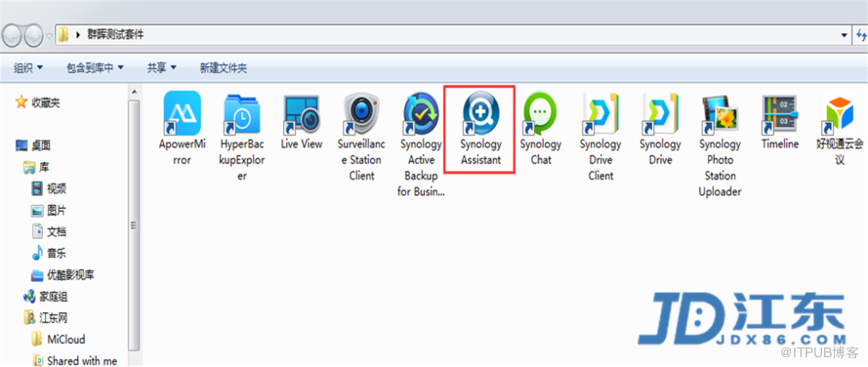Click the address bar folder icon
The image size is (868, 367).
point(63,35)
